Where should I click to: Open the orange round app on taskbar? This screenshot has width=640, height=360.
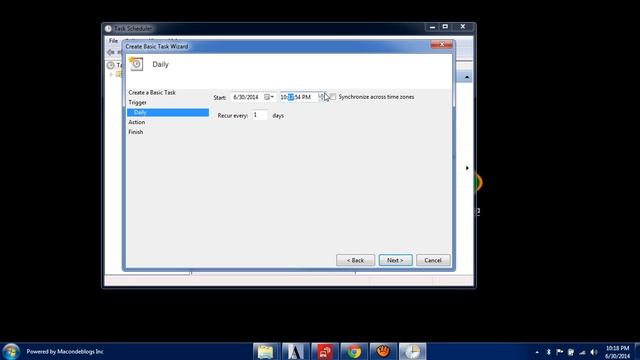[383, 351]
